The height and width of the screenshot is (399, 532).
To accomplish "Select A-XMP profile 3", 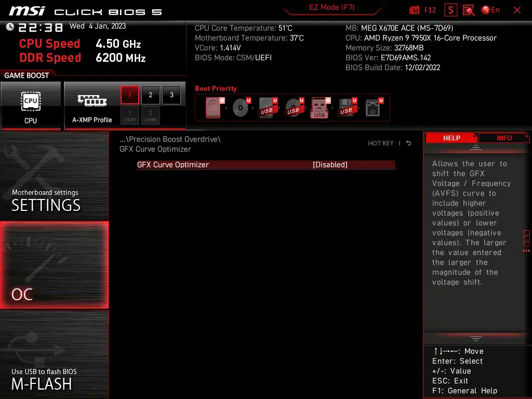I will coord(171,95).
